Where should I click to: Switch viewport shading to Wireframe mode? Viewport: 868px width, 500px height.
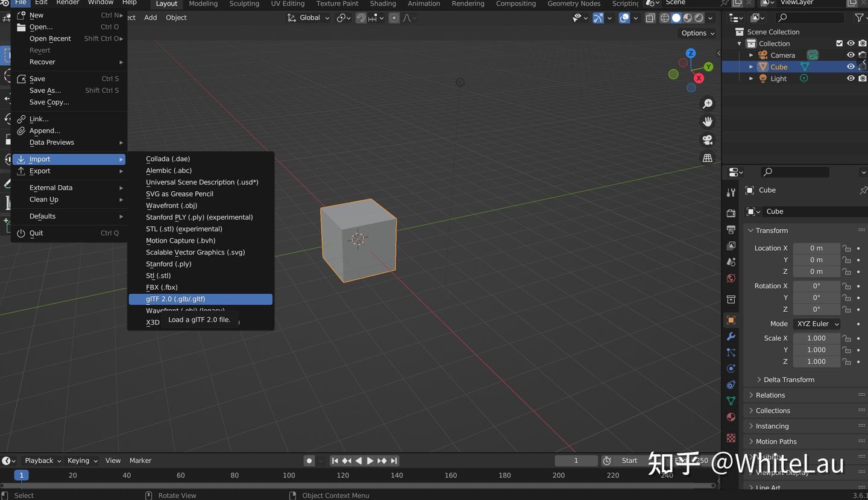[x=665, y=17]
